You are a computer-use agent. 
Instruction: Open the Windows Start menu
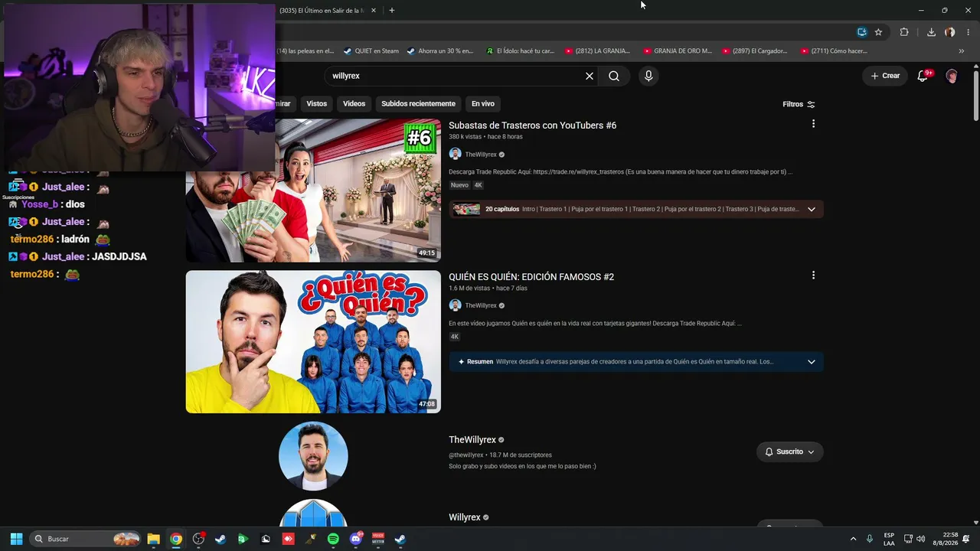point(16,539)
